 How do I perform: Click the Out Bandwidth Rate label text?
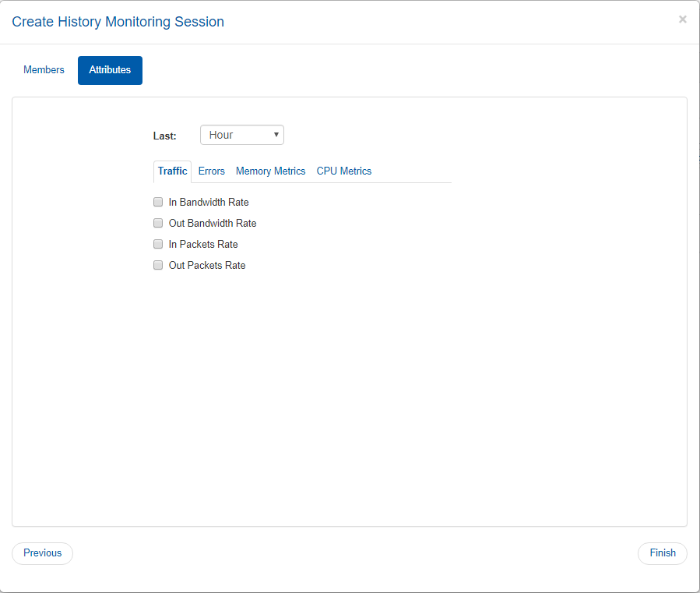click(x=213, y=224)
